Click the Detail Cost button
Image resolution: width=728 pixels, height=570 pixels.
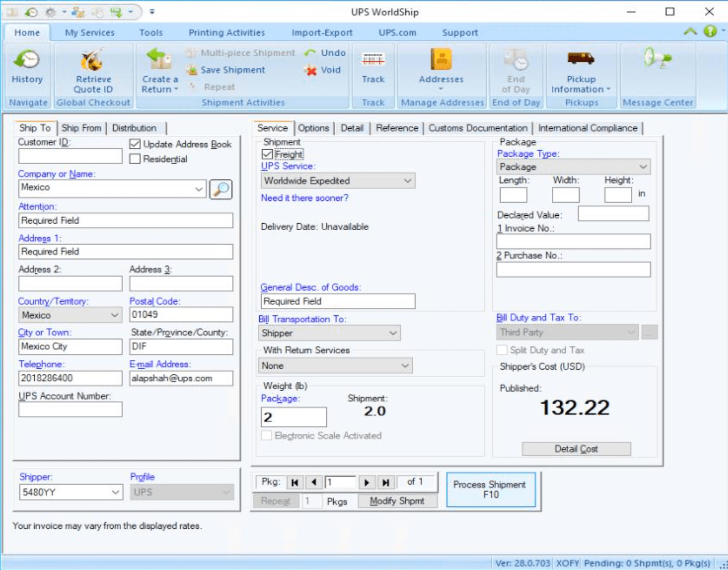[x=576, y=449]
